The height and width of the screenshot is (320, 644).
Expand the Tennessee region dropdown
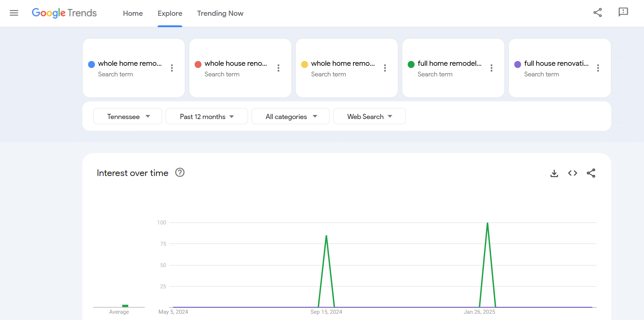127,116
